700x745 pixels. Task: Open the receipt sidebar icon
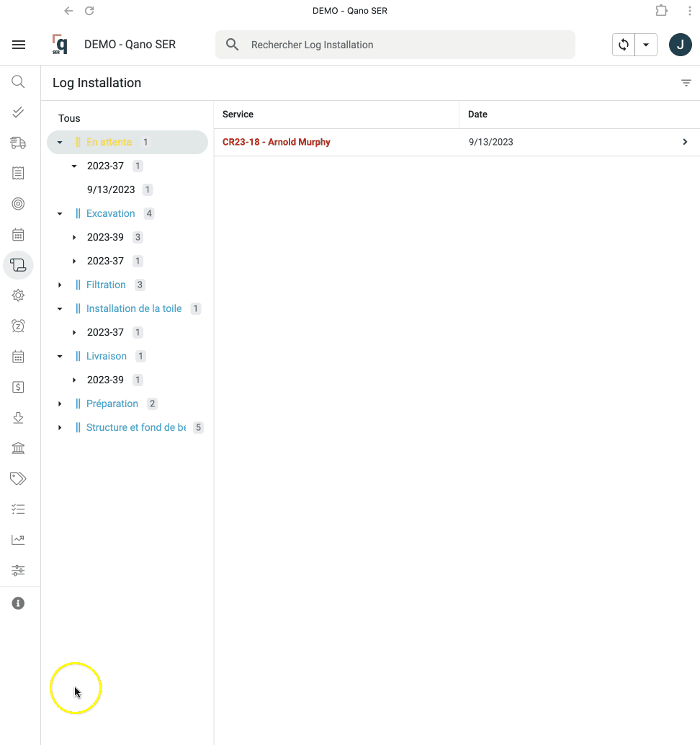[18, 173]
